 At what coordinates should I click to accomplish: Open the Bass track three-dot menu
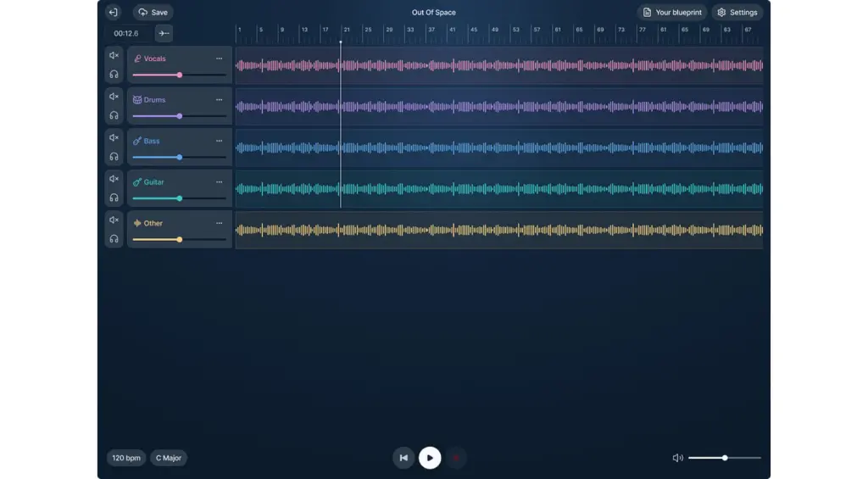(220, 142)
